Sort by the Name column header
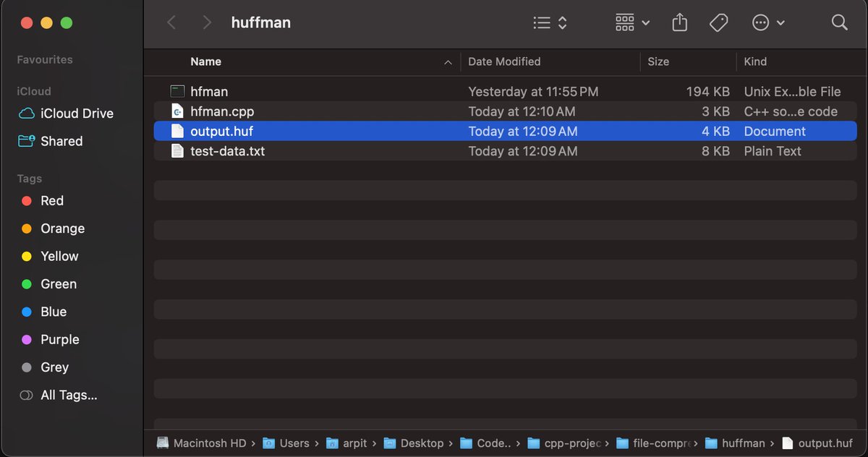This screenshot has height=457, width=868. click(x=205, y=61)
